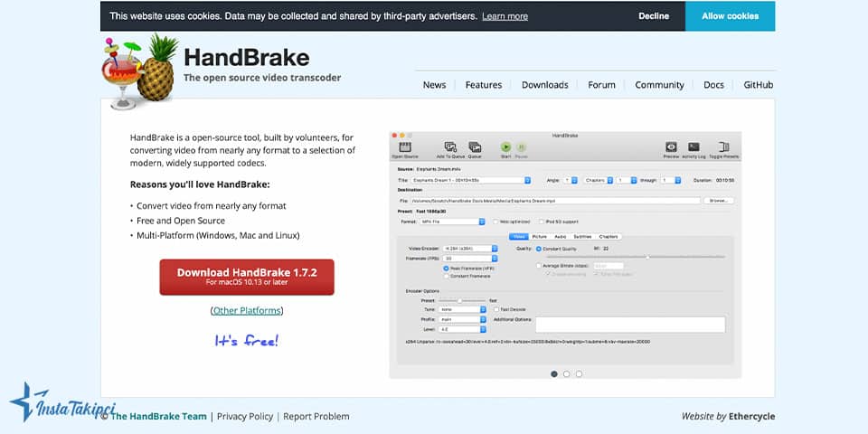The height and width of the screenshot is (434, 868).
Task: Open the Activity Log terminal icon
Action: tap(693, 147)
